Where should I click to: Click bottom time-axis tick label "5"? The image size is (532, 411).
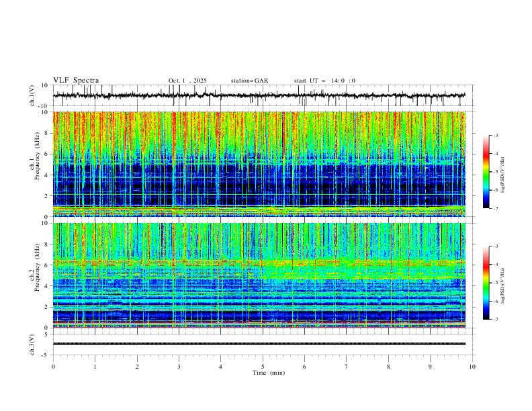tap(263, 367)
